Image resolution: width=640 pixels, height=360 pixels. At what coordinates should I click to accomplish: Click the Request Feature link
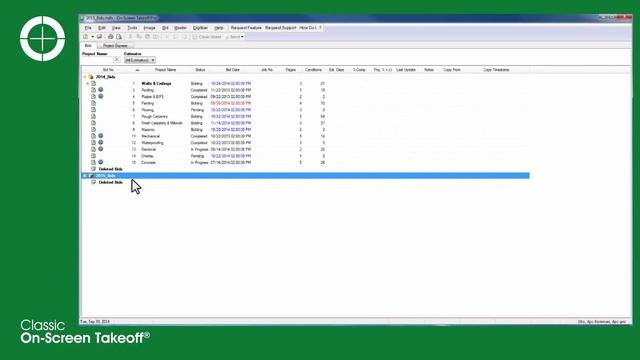246,28
